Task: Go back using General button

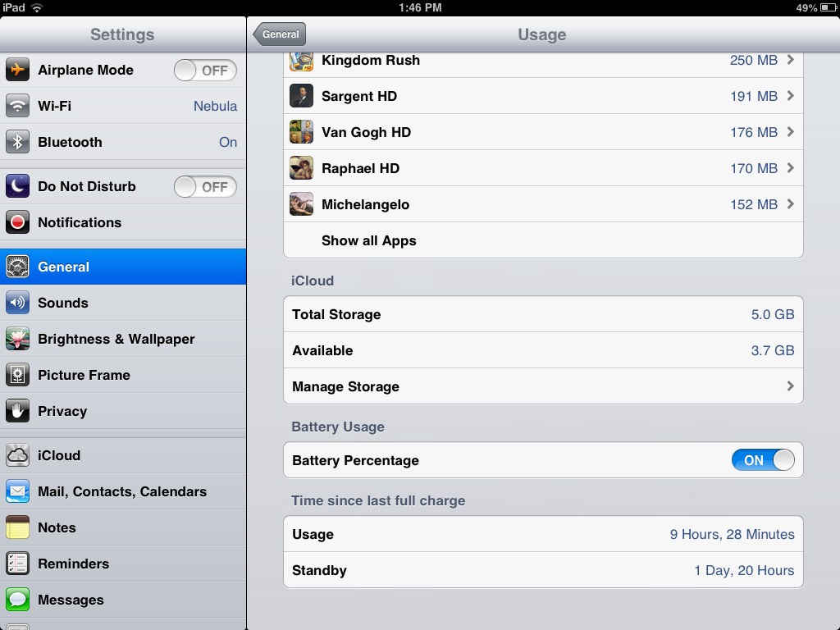Action: point(280,34)
